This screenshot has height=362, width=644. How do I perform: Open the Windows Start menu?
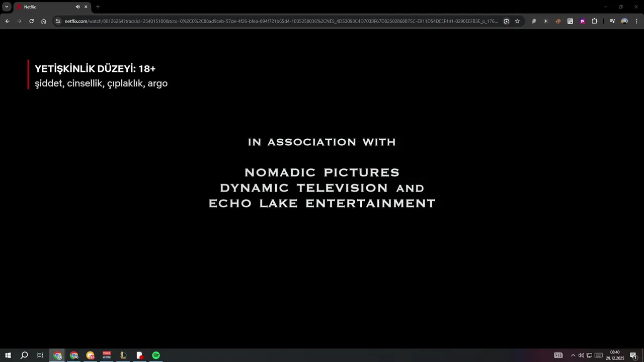8,355
